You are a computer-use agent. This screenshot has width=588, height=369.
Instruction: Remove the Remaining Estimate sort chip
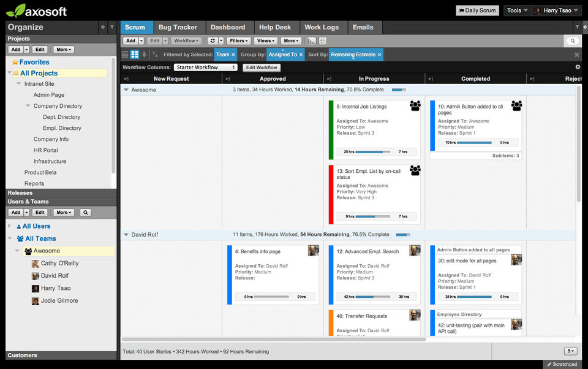coord(380,55)
